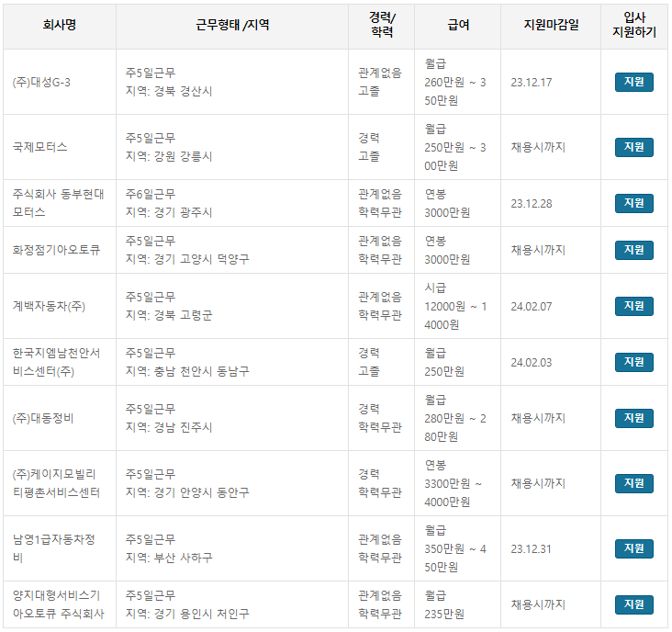
Task: Open 국제모터스 company entry
Action: tap(39, 147)
